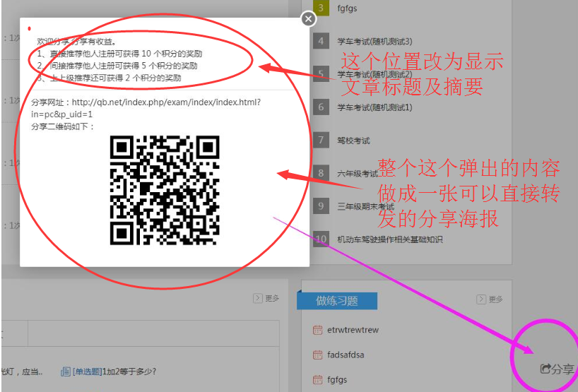Close the share popup dialog
The width and height of the screenshot is (578, 392).
pos(308,19)
